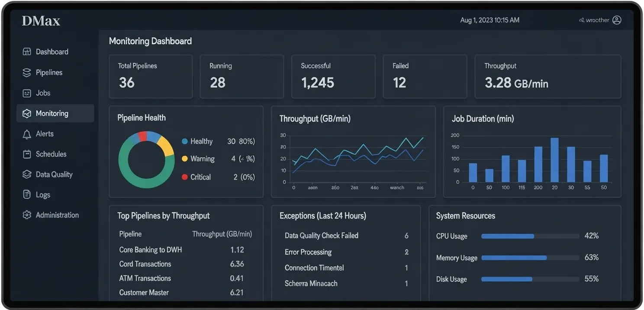
Task: Select the Administration menu label
Action: click(x=57, y=215)
